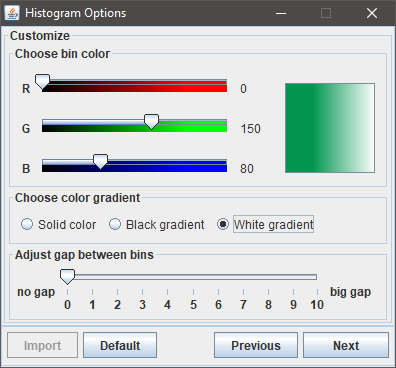
Task: Click the disabled Import button
Action: click(42, 345)
